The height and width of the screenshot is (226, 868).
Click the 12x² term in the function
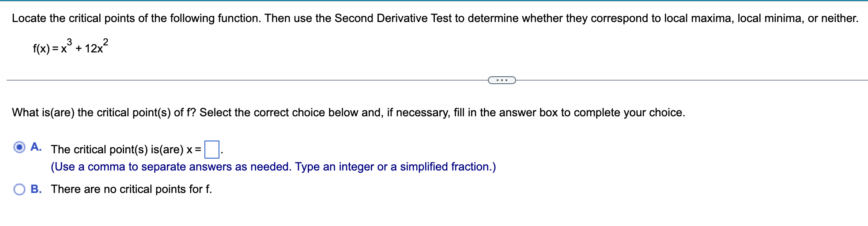[x=97, y=46]
